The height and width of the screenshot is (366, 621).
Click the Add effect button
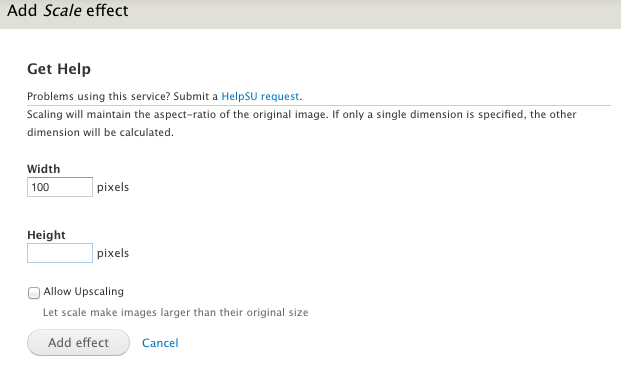(78, 343)
